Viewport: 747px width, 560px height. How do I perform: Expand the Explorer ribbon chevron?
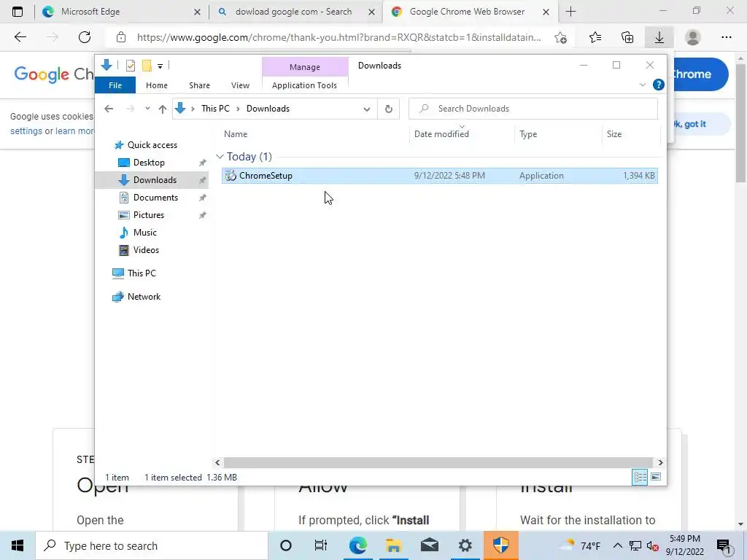tap(642, 85)
